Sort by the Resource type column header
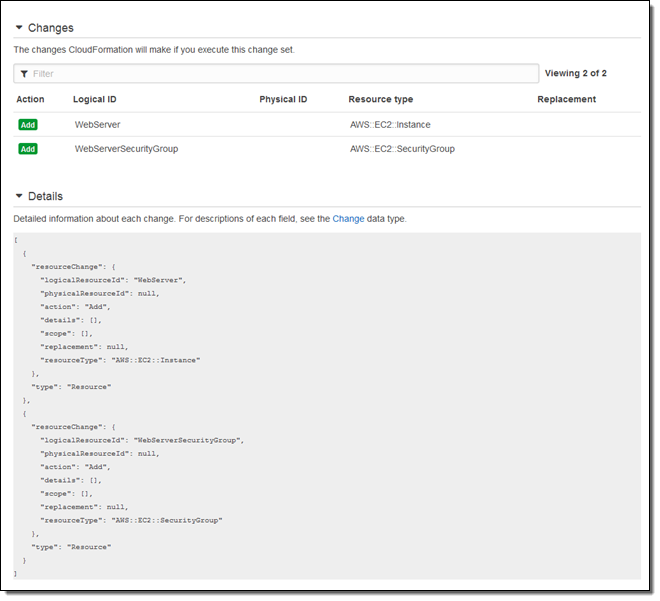Viewport: 660px width, 601px height. coord(380,99)
